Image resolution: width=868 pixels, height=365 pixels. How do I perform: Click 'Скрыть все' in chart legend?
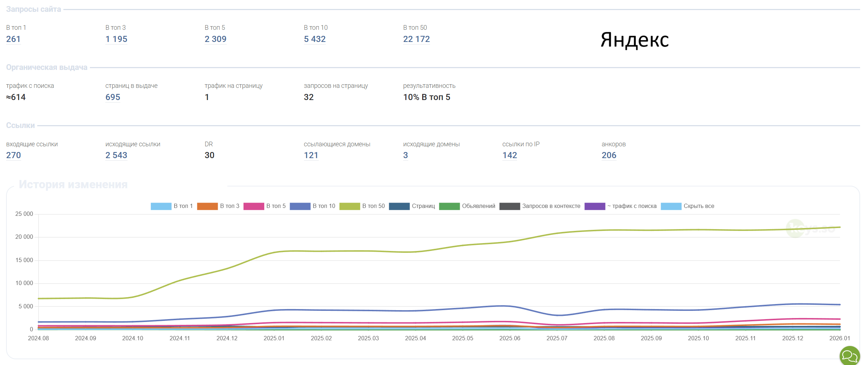(x=688, y=206)
